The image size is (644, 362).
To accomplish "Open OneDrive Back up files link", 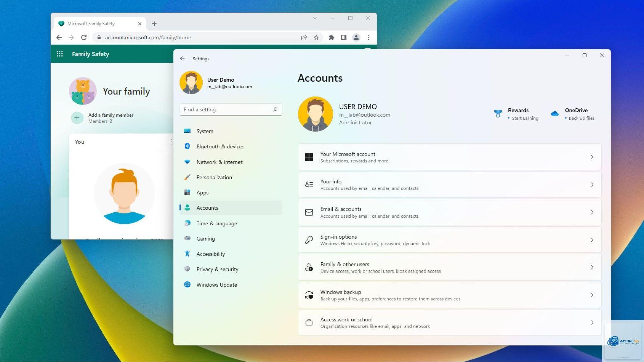I will 582,118.
